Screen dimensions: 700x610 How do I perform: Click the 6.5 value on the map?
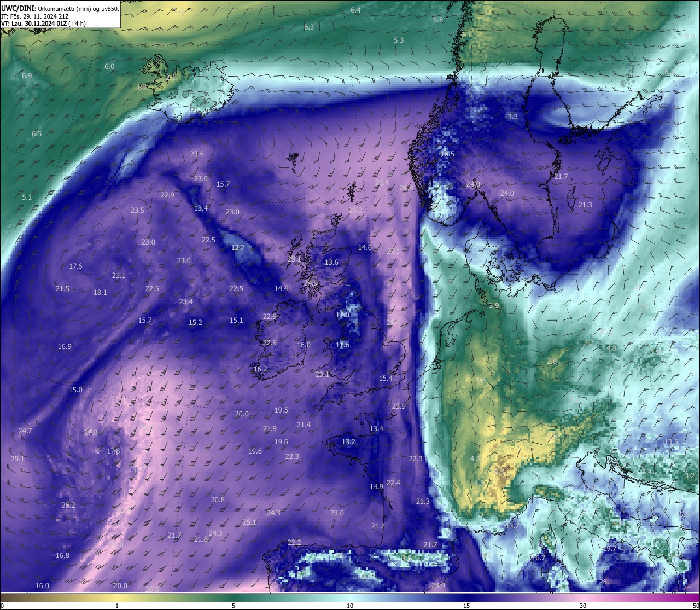pyautogui.click(x=37, y=134)
